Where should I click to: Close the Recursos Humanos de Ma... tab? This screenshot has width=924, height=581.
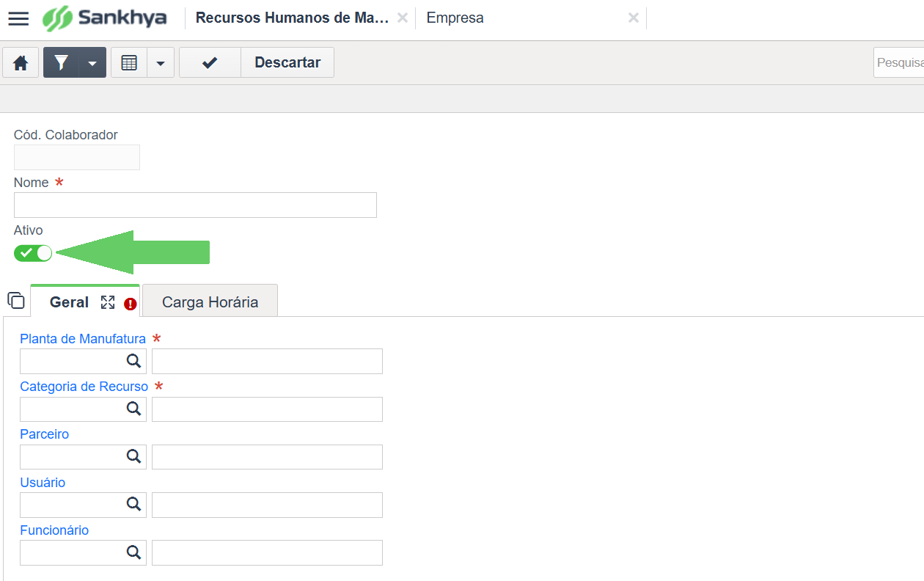[x=403, y=18]
